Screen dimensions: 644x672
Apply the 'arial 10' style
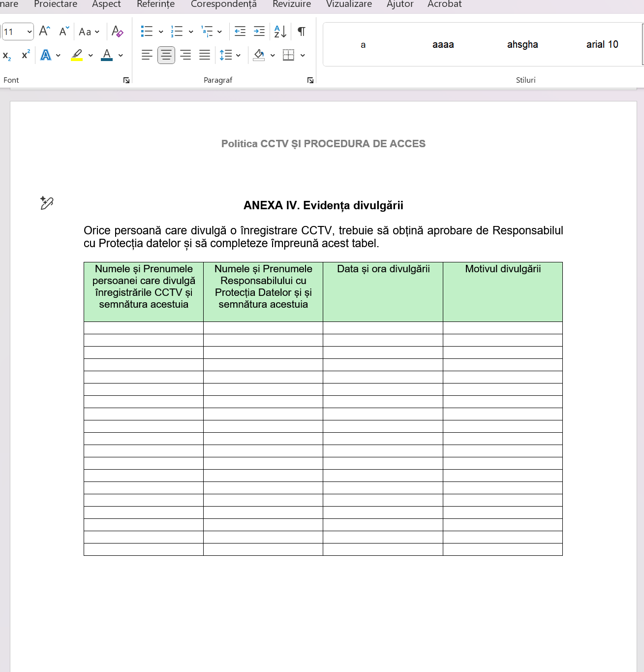[x=602, y=44]
